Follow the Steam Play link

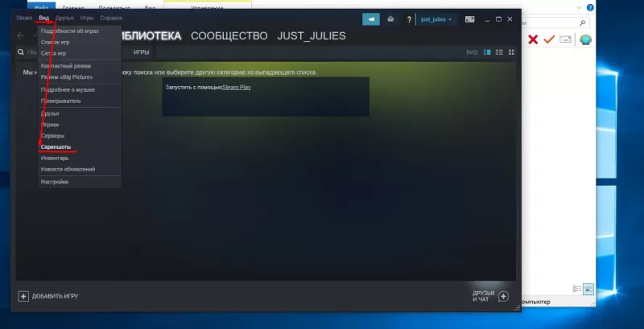tap(237, 88)
